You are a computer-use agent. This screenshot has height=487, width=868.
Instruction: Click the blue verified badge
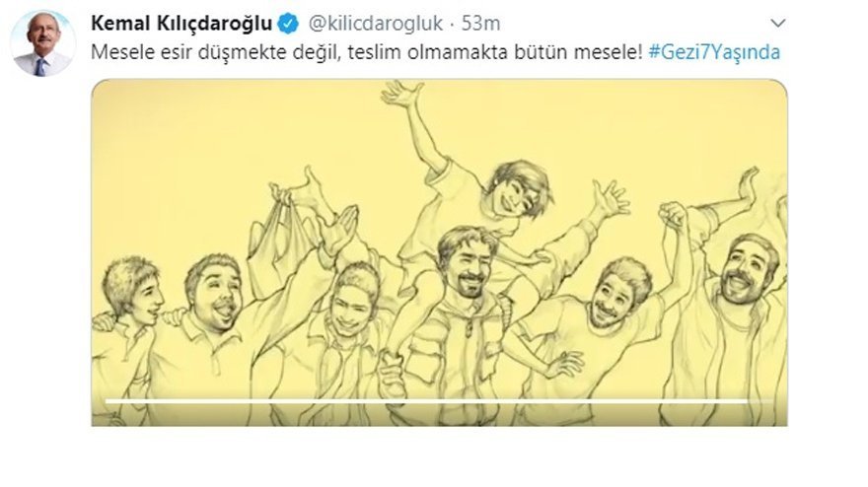(x=288, y=24)
